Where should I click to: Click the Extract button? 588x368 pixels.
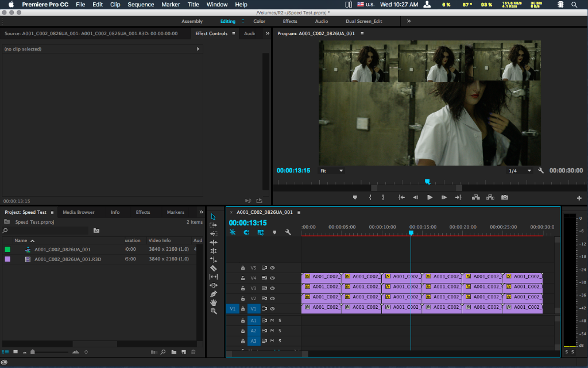490,198
